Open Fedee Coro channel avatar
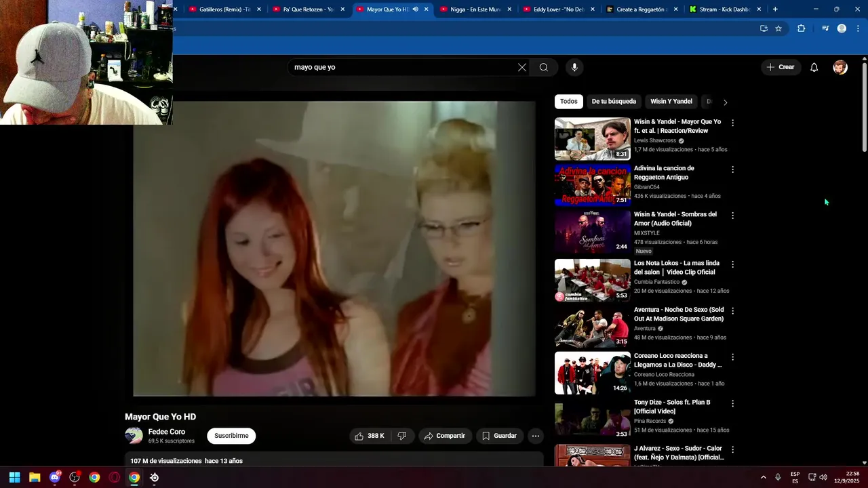868x488 pixels. click(134, 436)
